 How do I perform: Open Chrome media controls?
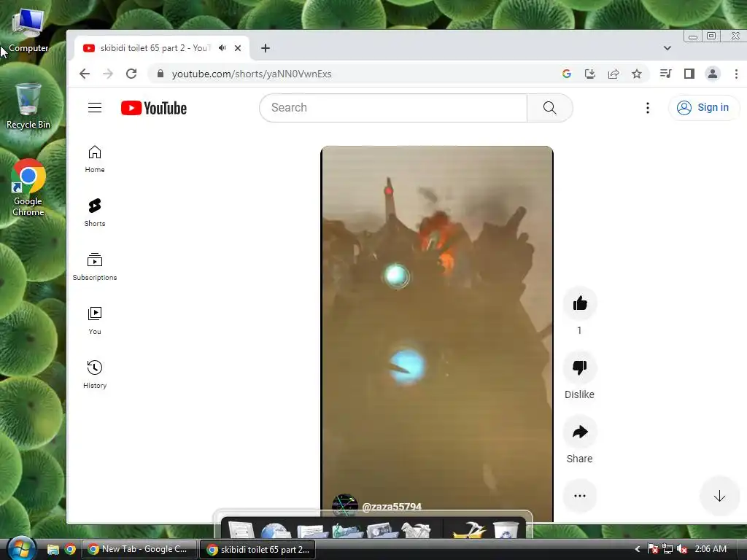[x=665, y=74]
